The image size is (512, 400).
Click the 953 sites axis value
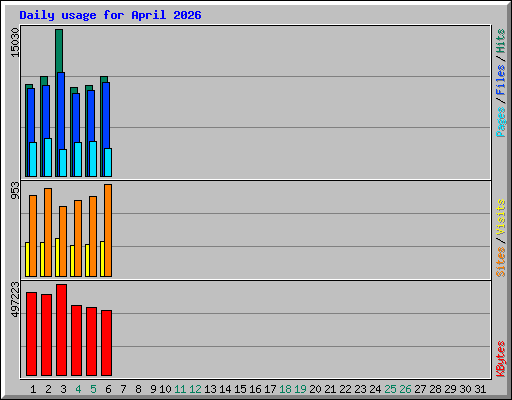point(15,190)
